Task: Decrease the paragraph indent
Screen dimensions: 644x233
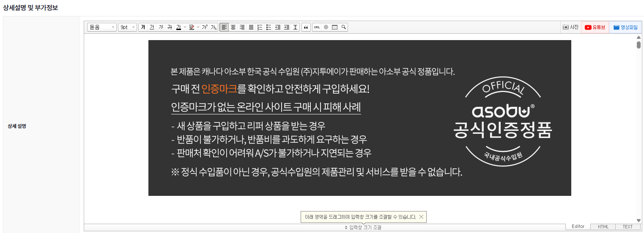Action: pyautogui.click(x=277, y=27)
